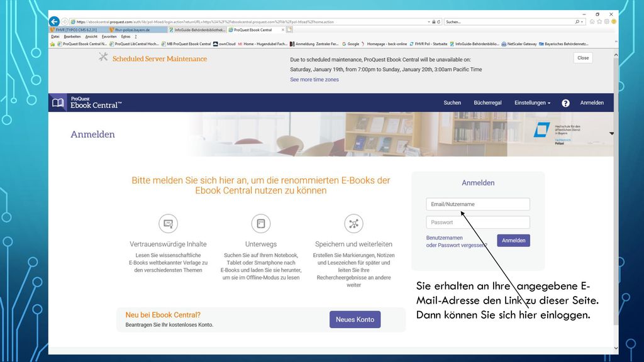
Task: Open MB ProQuest Ebook Central bookmark
Action: [186, 44]
